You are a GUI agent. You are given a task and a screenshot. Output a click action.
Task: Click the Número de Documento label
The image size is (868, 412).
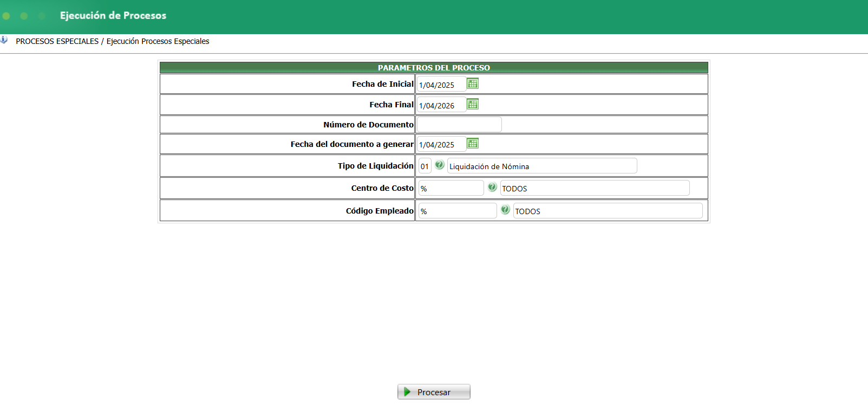pyautogui.click(x=368, y=125)
